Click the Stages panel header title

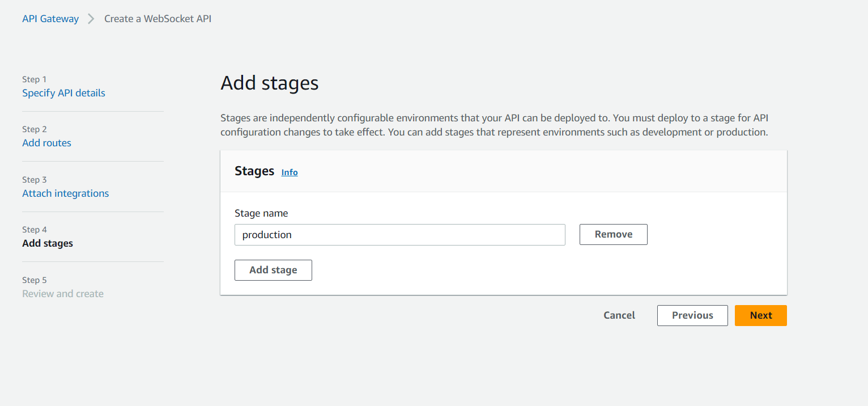click(254, 171)
